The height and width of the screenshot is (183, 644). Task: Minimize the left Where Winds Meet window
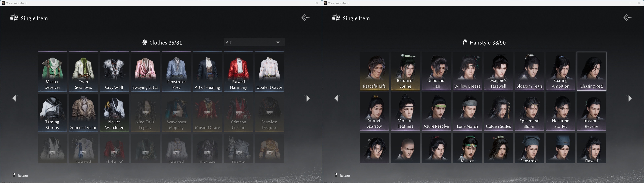click(x=299, y=3)
